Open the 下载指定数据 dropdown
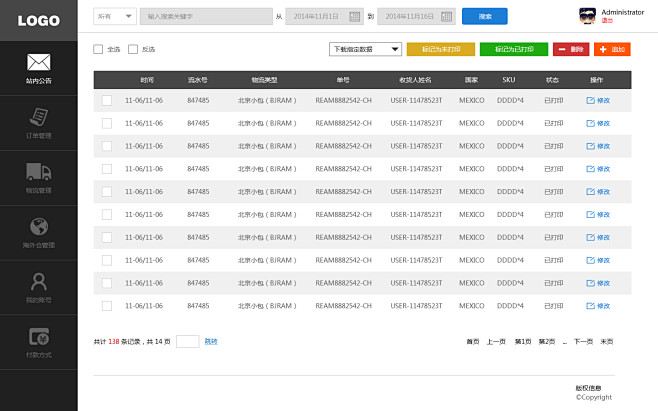 [365, 49]
